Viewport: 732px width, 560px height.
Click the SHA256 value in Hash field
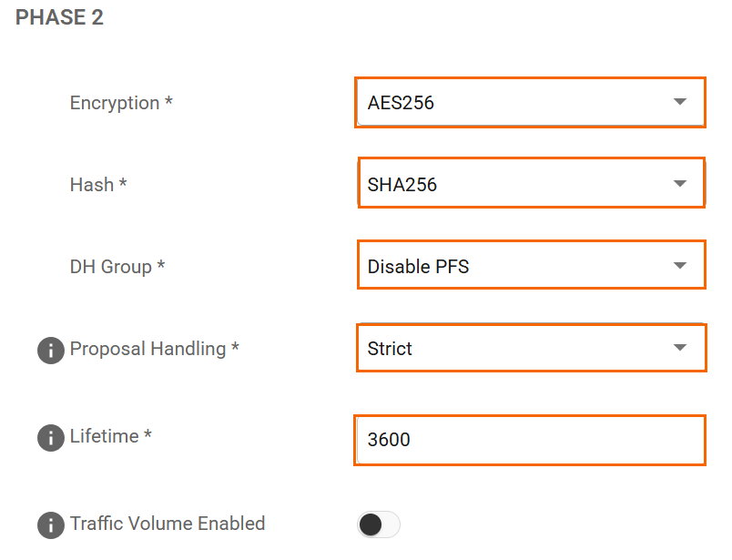point(402,185)
